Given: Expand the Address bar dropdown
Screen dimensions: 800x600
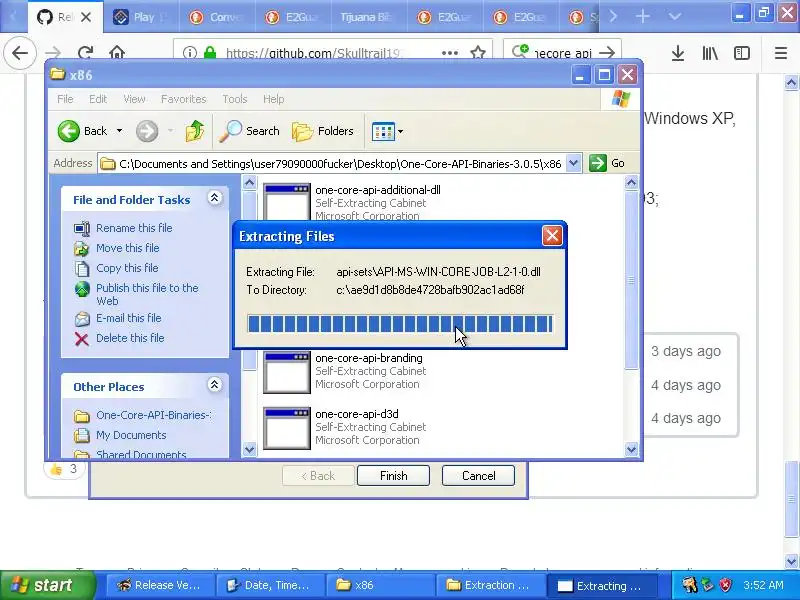Looking at the screenshot, I should coord(573,163).
